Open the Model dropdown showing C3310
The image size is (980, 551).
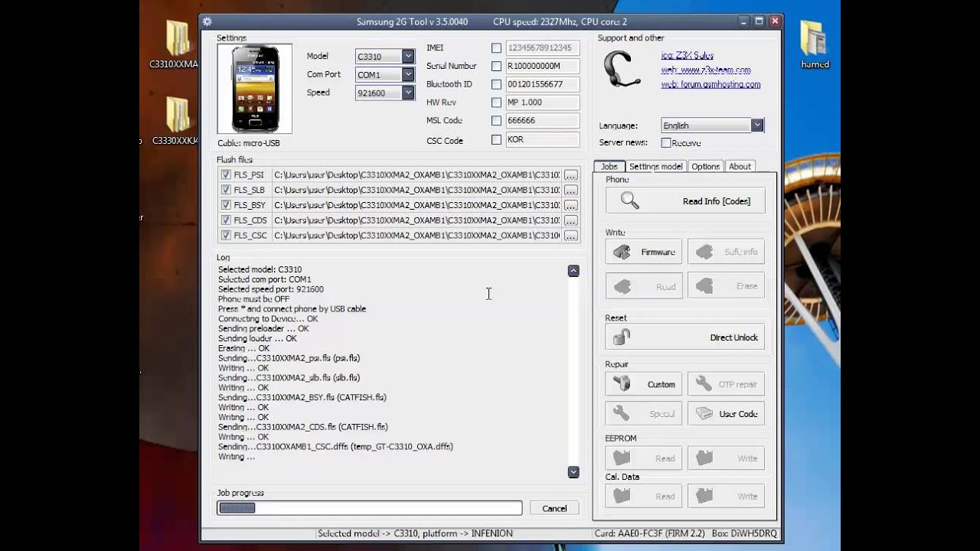(x=385, y=56)
